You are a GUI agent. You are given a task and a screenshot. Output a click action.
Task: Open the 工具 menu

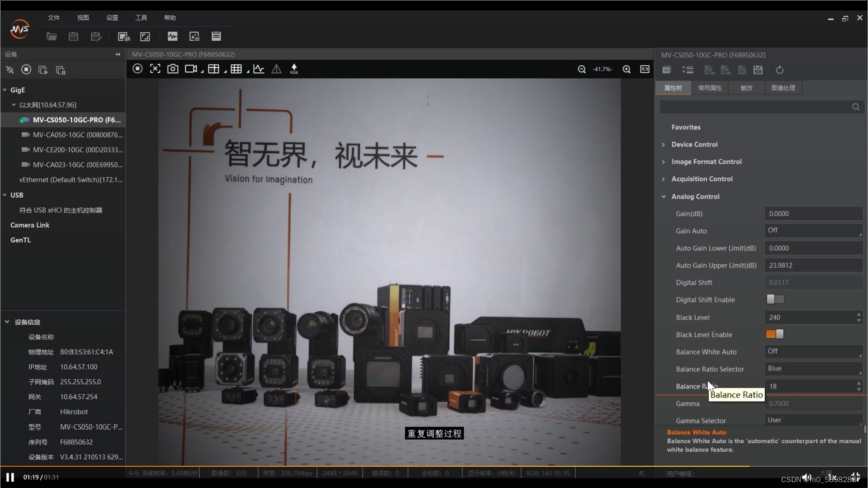[x=141, y=18]
